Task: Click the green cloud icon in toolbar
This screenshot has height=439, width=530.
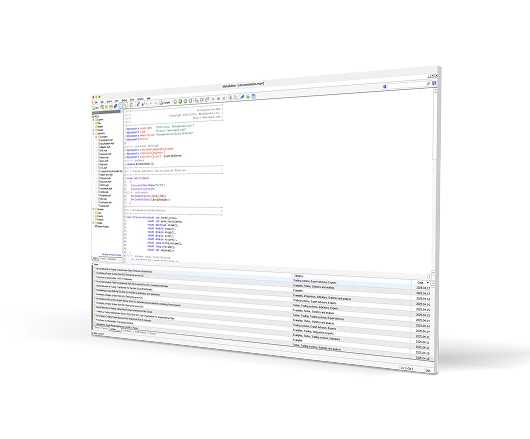Action: [248, 97]
